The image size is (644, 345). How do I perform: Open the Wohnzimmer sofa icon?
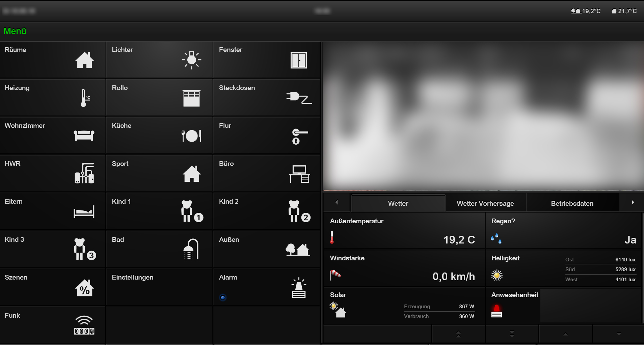pos(84,136)
